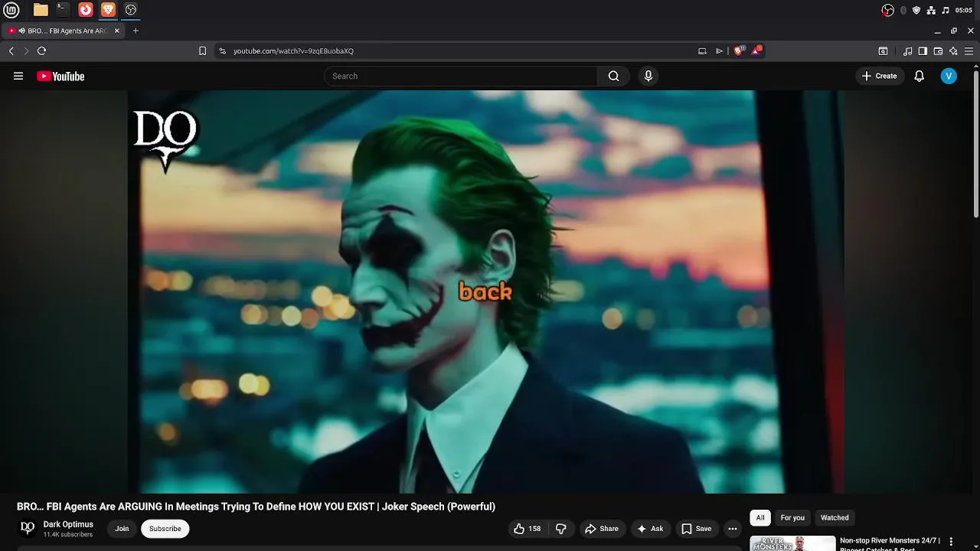Go to the YouTube home logo
This screenshot has height=551, width=980.
tap(60, 76)
